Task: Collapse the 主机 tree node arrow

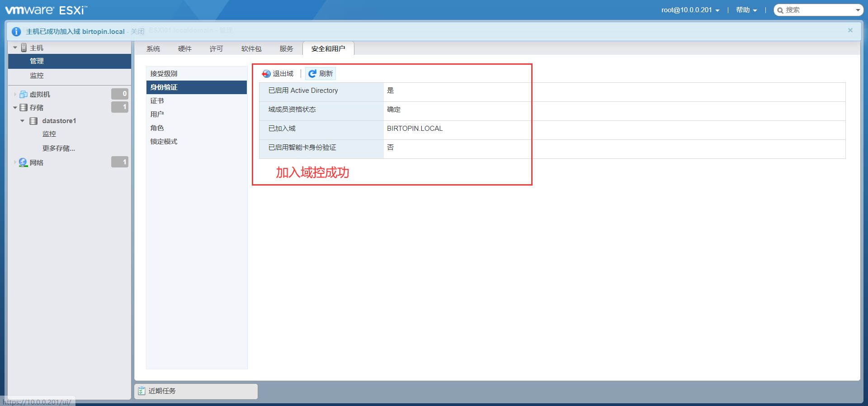Action: pyautogui.click(x=15, y=48)
